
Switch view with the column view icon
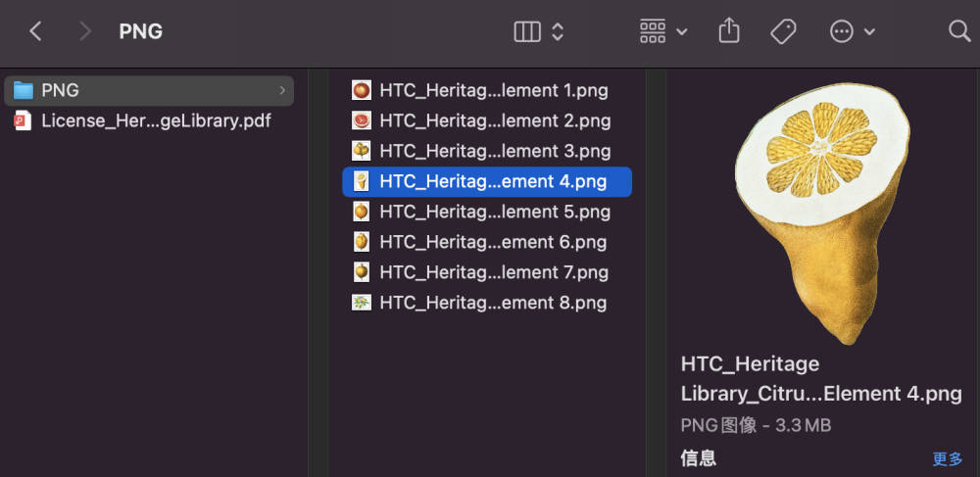[x=527, y=31]
